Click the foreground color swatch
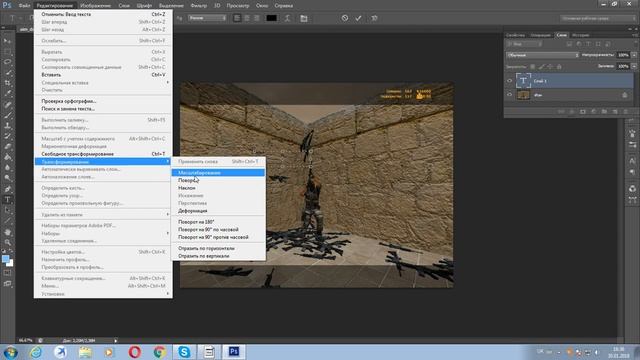 point(5,259)
